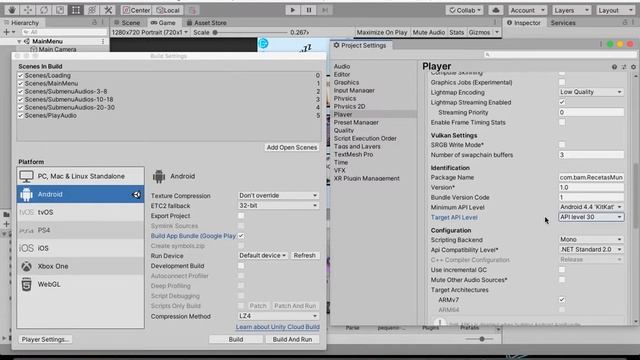This screenshot has height=360, width=640.
Task: Click the Play button
Action: pos(292,10)
